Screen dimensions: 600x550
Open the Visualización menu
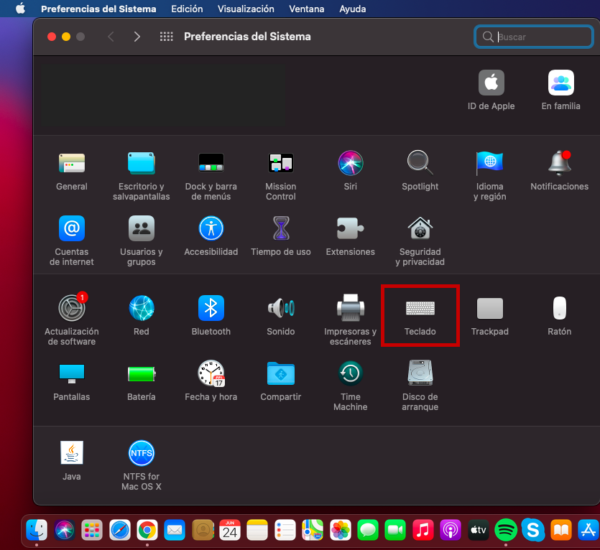coord(246,9)
